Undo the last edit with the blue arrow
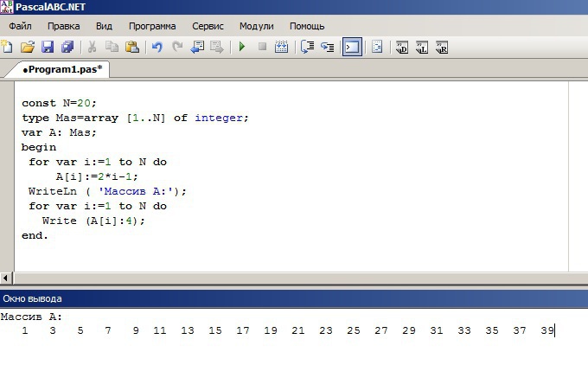 coord(157,48)
